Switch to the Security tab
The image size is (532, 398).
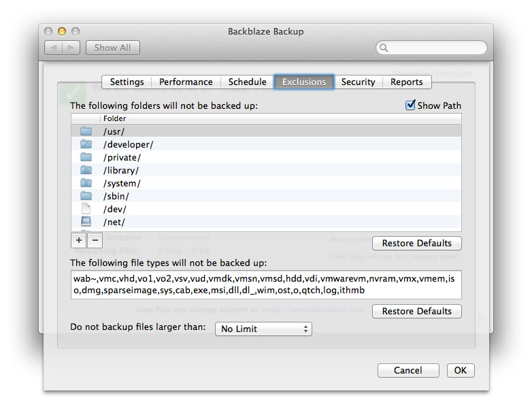pyautogui.click(x=359, y=82)
